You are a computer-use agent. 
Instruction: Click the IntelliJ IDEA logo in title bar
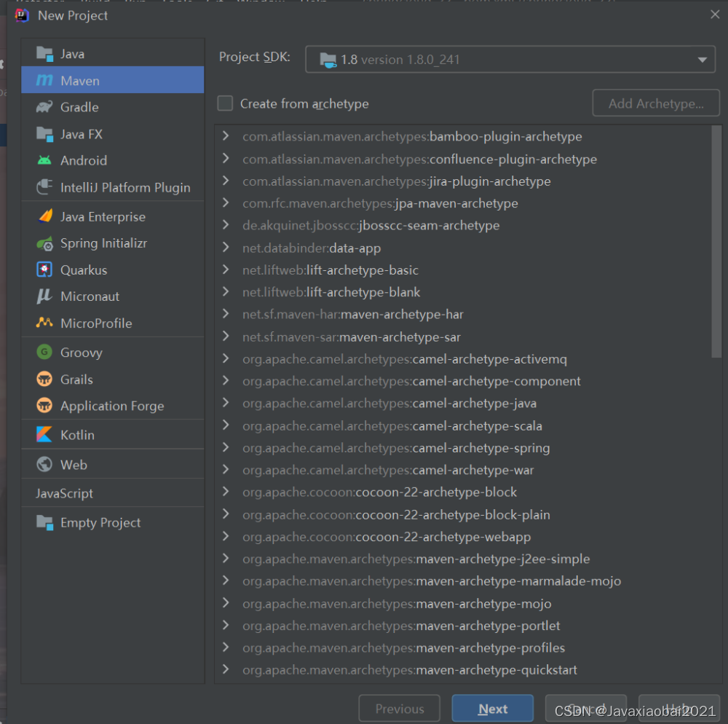[x=22, y=15]
